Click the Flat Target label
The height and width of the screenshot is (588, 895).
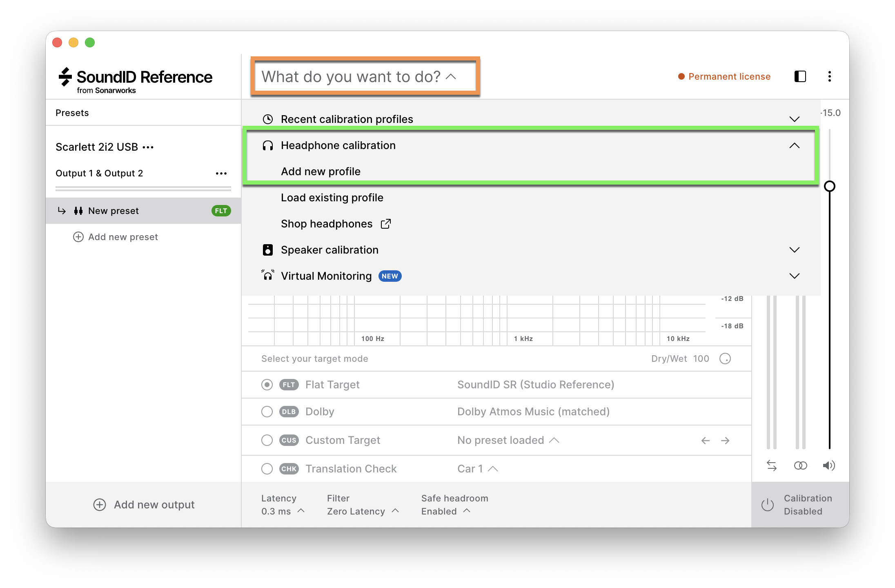[332, 385]
